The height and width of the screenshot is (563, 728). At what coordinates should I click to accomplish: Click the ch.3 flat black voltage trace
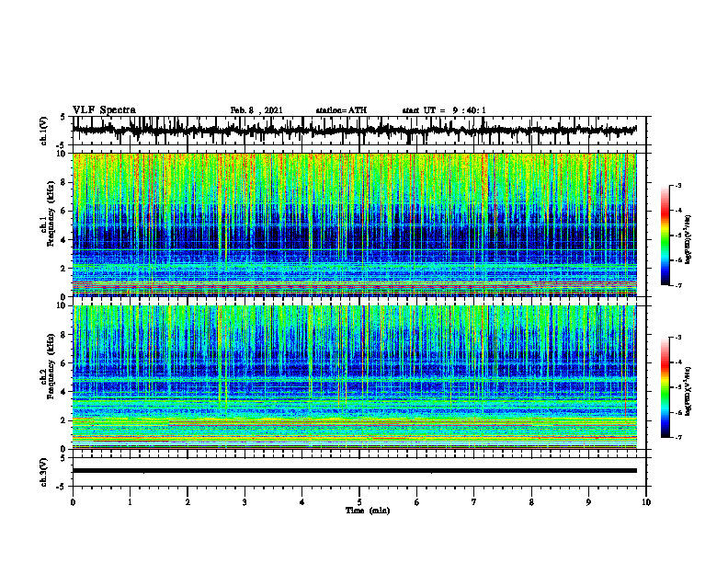(354, 471)
